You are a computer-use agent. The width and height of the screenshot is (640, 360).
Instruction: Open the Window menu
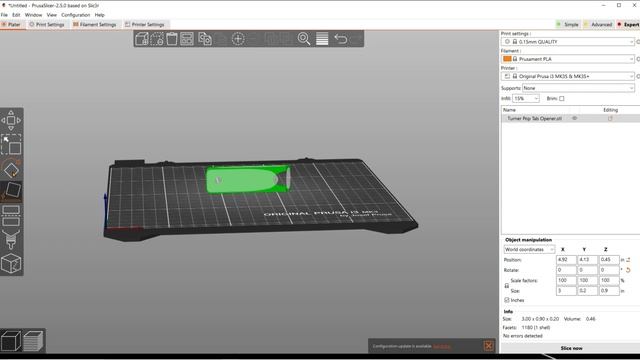[x=33, y=15]
